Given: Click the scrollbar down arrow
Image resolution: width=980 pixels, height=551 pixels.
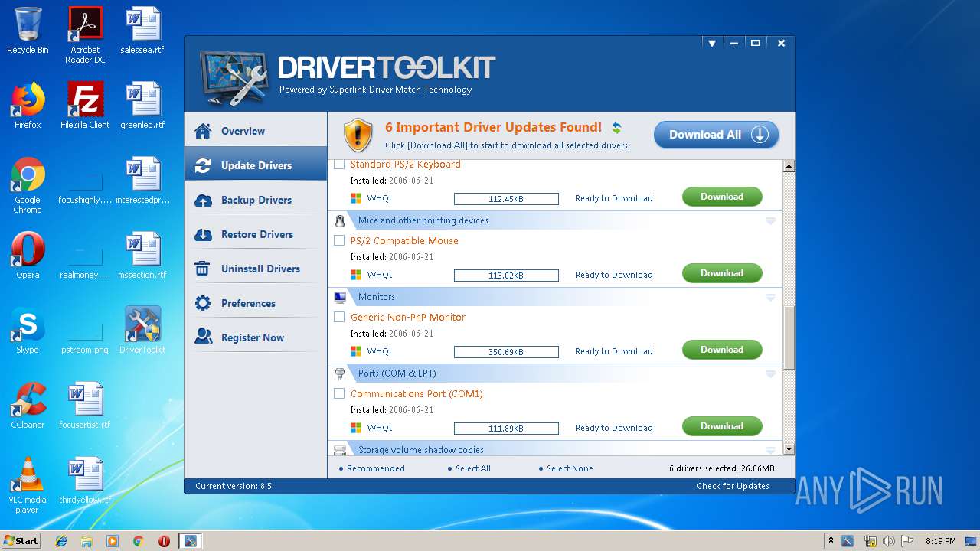Looking at the screenshot, I should tap(789, 450).
